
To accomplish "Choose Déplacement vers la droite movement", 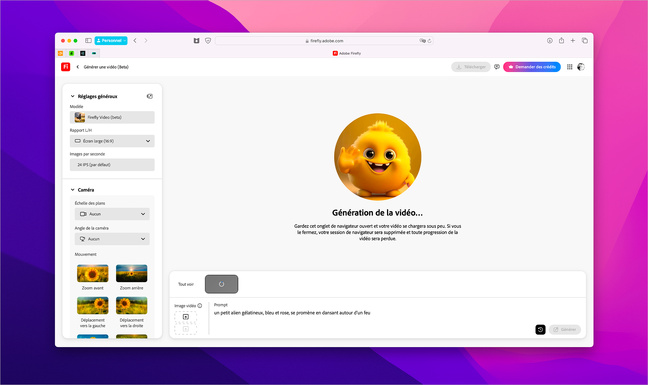I will tap(131, 306).
